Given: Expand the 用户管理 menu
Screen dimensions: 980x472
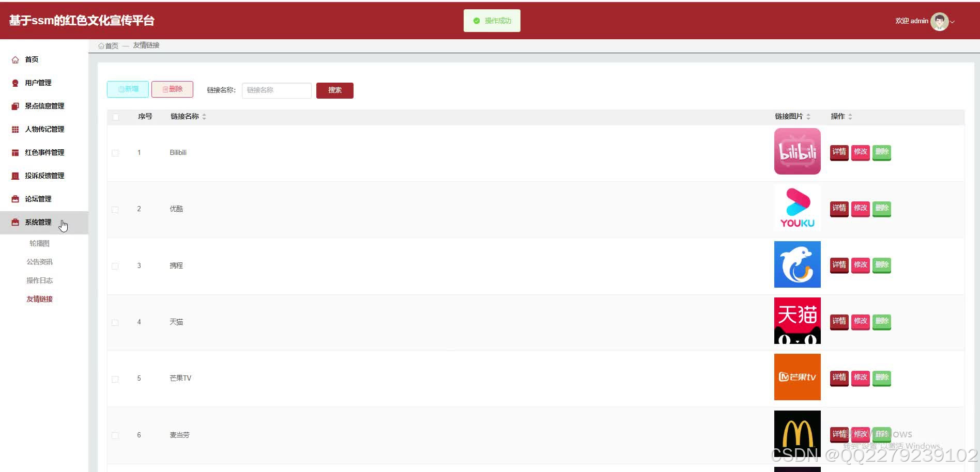Looking at the screenshot, I should tap(44, 83).
